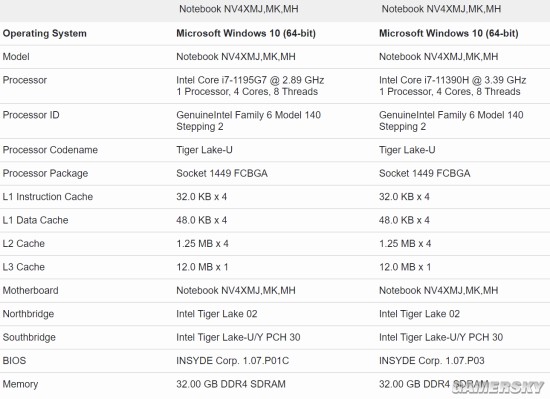Click the Motherboard row label
This screenshot has height=399, width=550.
pyautogui.click(x=31, y=290)
